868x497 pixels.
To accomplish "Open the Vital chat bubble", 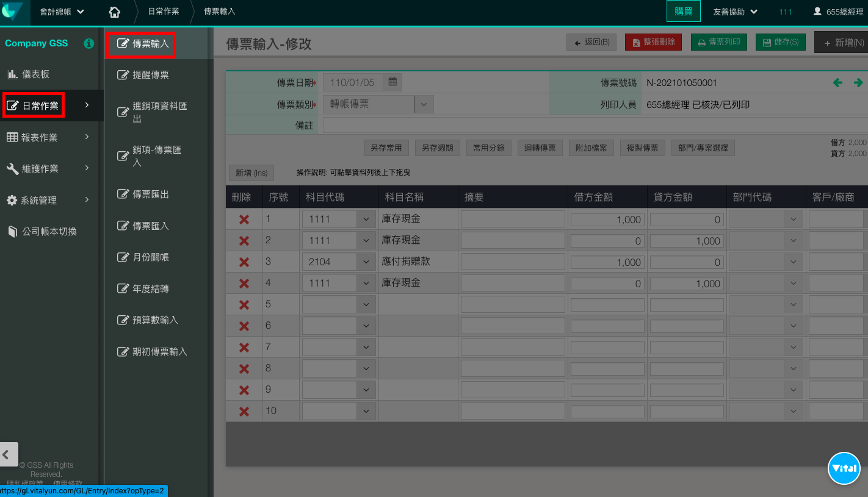I will [x=844, y=468].
